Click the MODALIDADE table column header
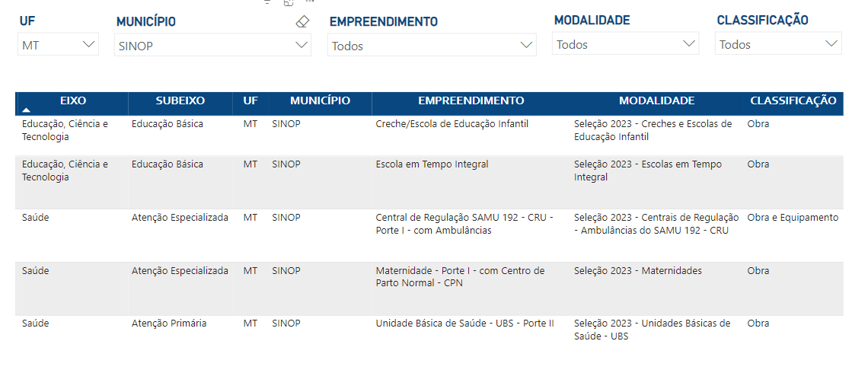 (656, 100)
